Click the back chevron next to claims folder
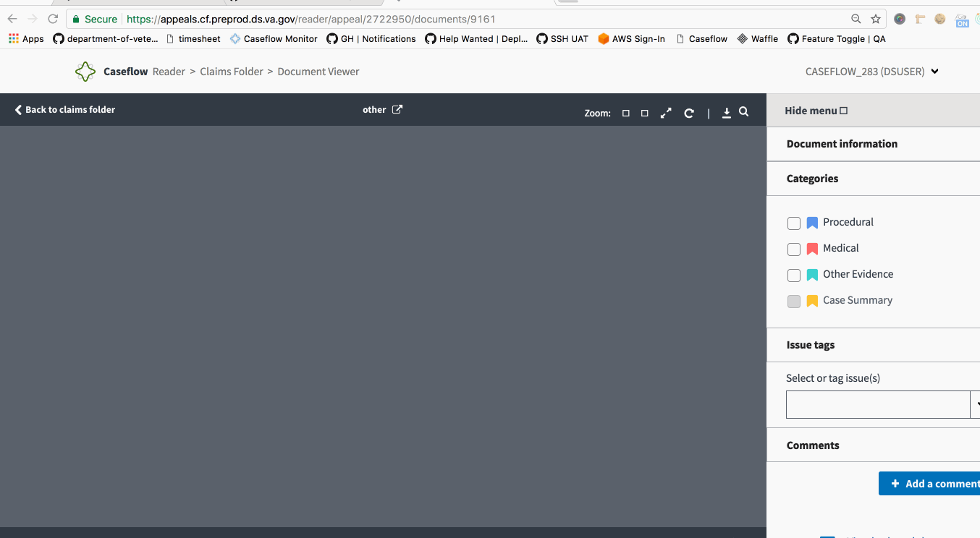The width and height of the screenshot is (980, 538). pos(18,110)
